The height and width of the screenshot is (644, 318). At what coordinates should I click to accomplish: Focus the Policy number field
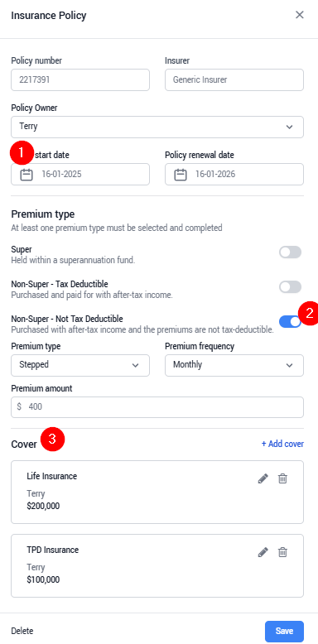coord(80,79)
